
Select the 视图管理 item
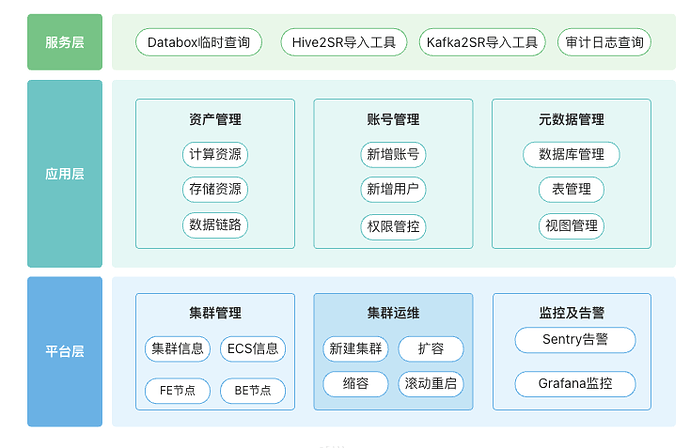(571, 226)
